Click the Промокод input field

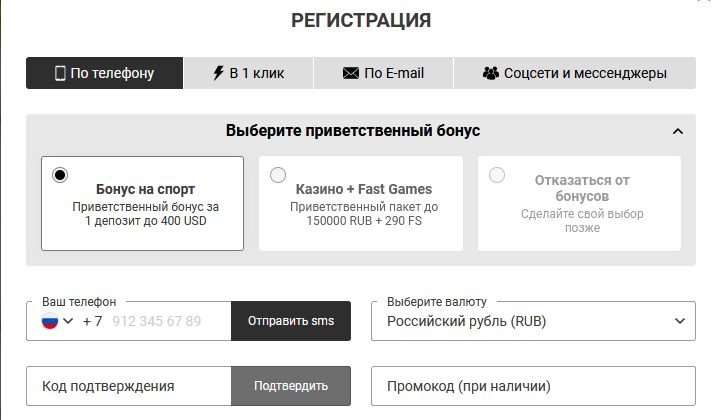click(x=532, y=386)
